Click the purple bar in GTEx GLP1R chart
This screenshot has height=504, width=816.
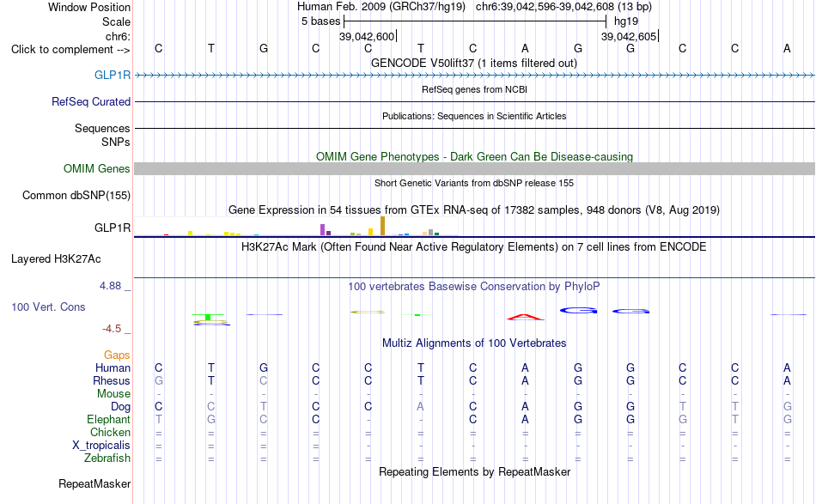(323, 229)
